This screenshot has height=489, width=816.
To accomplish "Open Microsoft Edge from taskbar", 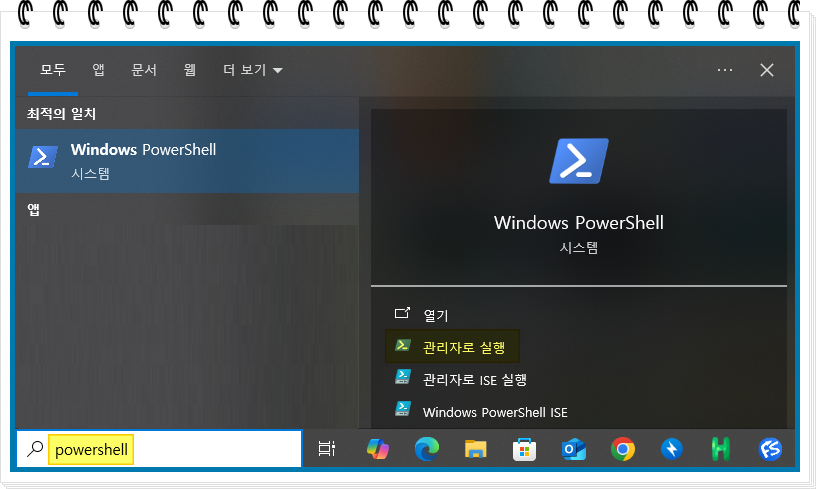I will pos(427,449).
